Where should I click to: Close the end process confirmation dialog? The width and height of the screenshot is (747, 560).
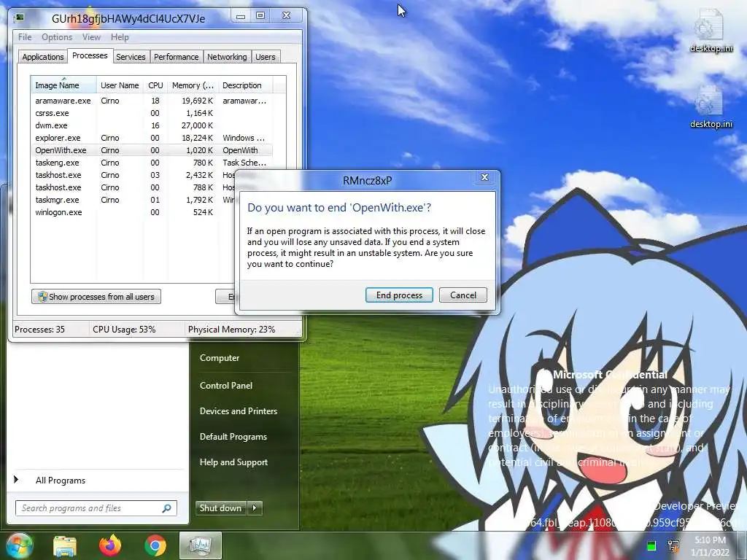[484, 177]
